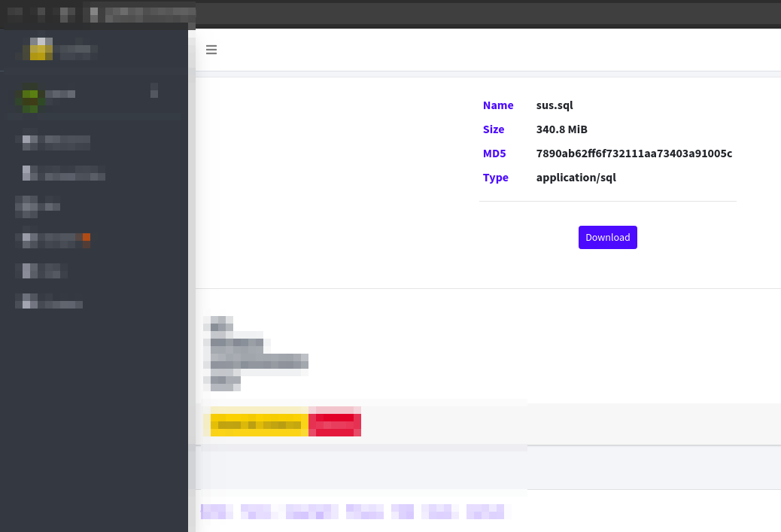The width and height of the screenshot is (781, 532).
Task: Select the type value application/sql
Action: point(576,178)
